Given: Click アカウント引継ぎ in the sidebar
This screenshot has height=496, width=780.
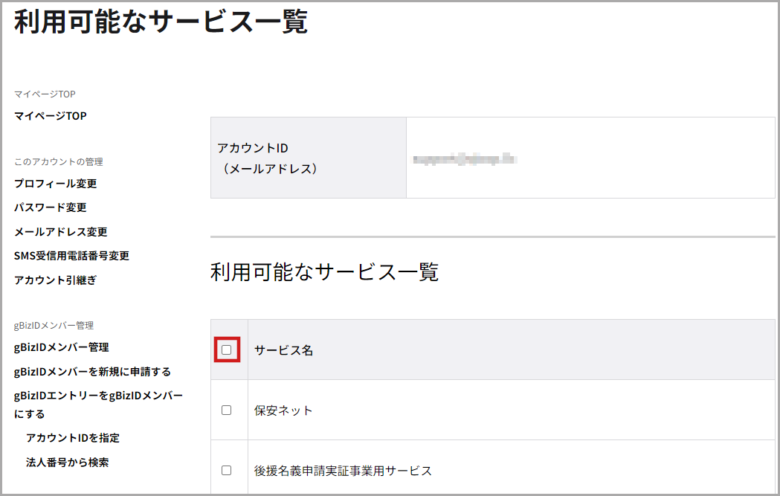Looking at the screenshot, I should pos(55,280).
